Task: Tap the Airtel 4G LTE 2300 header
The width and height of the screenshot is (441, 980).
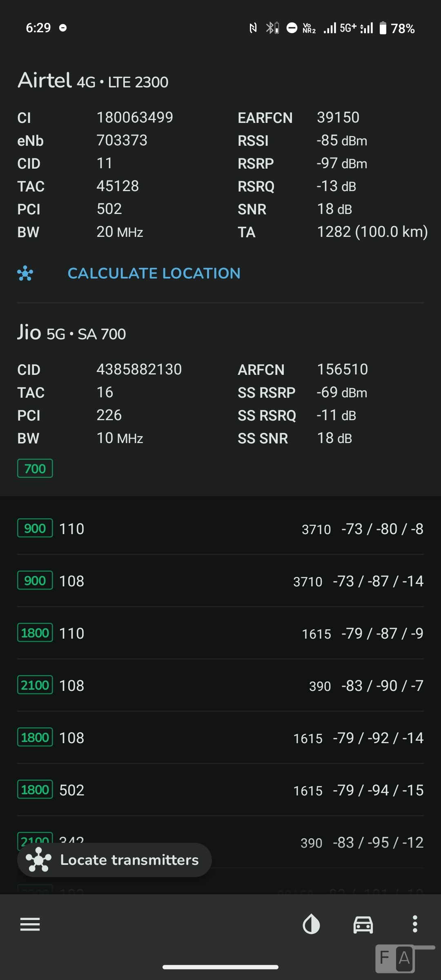Action: click(x=93, y=81)
